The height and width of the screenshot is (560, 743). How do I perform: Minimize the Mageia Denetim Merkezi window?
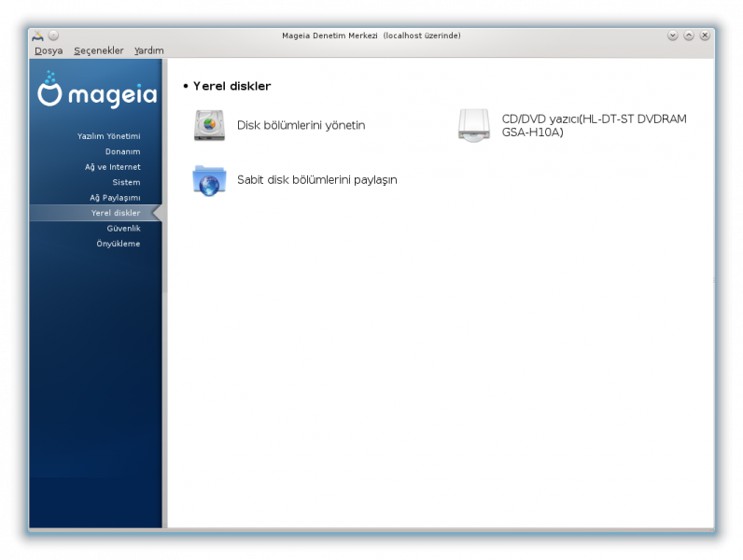tap(672, 35)
